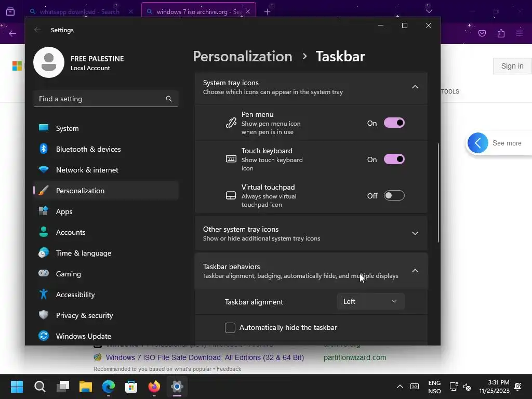Expand Other system tray icons section
The width and height of the screenshot is (532, 399).
coord(415,233)
